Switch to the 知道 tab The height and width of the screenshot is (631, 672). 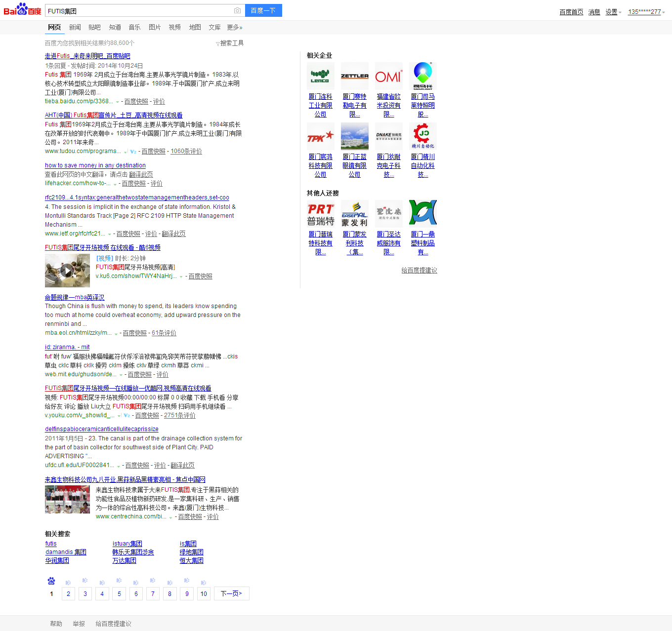click(115, 27)
